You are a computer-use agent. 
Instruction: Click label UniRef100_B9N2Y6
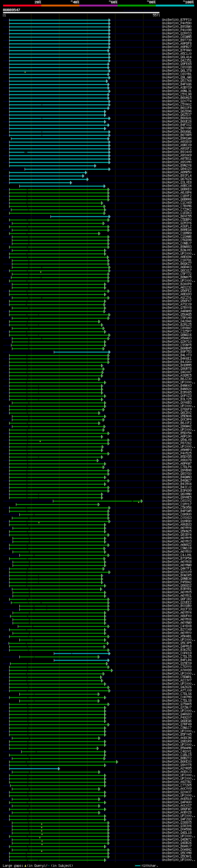177,165
